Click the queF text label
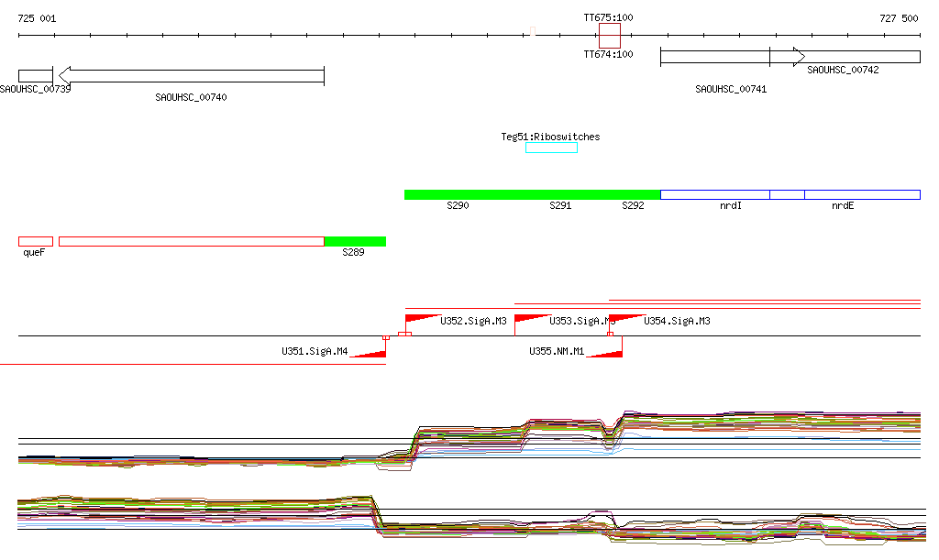This screenshot has height=560, width=939. pyautogui.click(x=34, y=252)
